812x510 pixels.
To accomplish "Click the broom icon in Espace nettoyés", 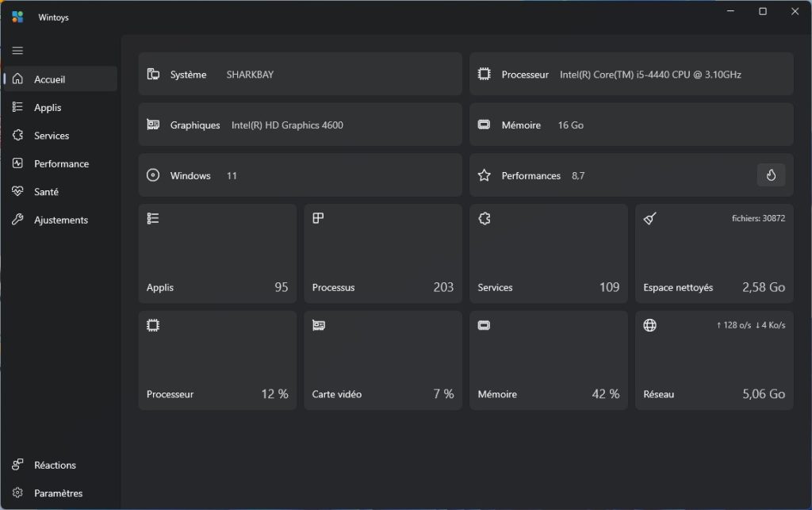I will click(649, 219).
